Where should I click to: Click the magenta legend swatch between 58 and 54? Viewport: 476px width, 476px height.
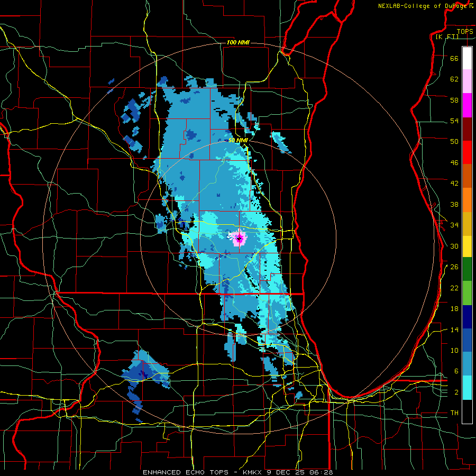(x=467, y=105)
